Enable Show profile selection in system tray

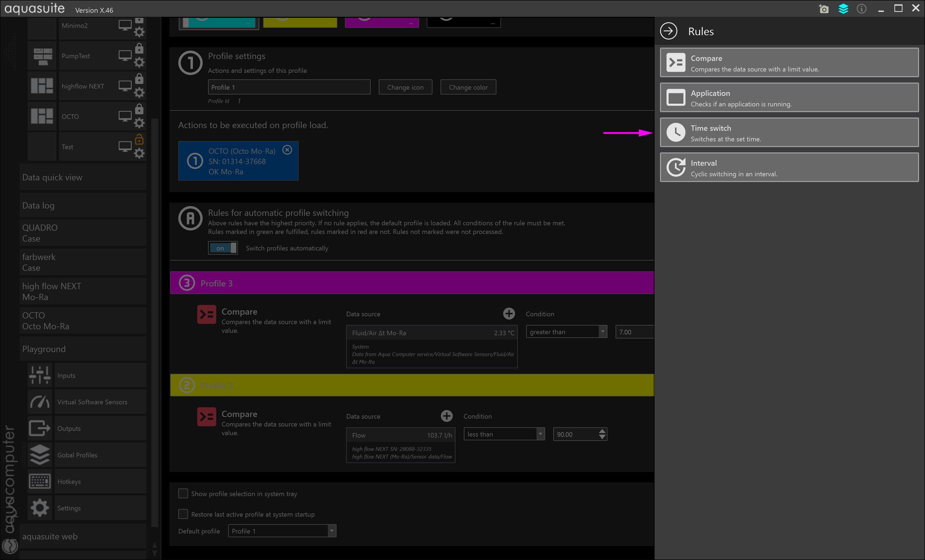(183, 494)
